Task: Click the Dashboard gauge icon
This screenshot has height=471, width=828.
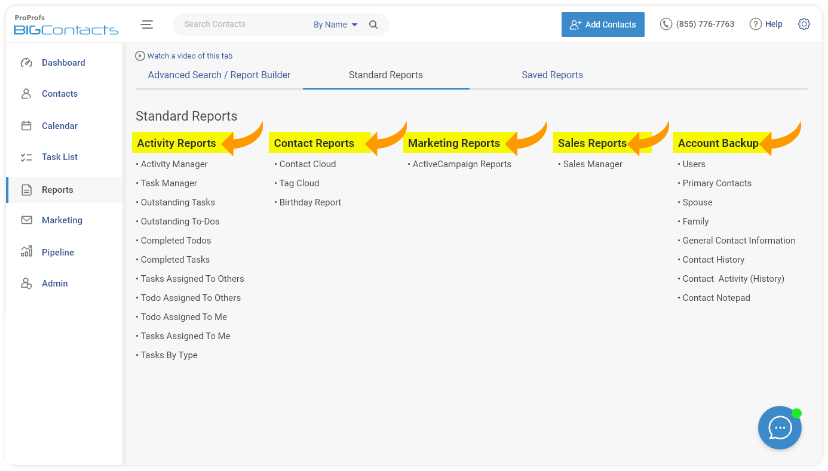Action: (x=26, y=63)
